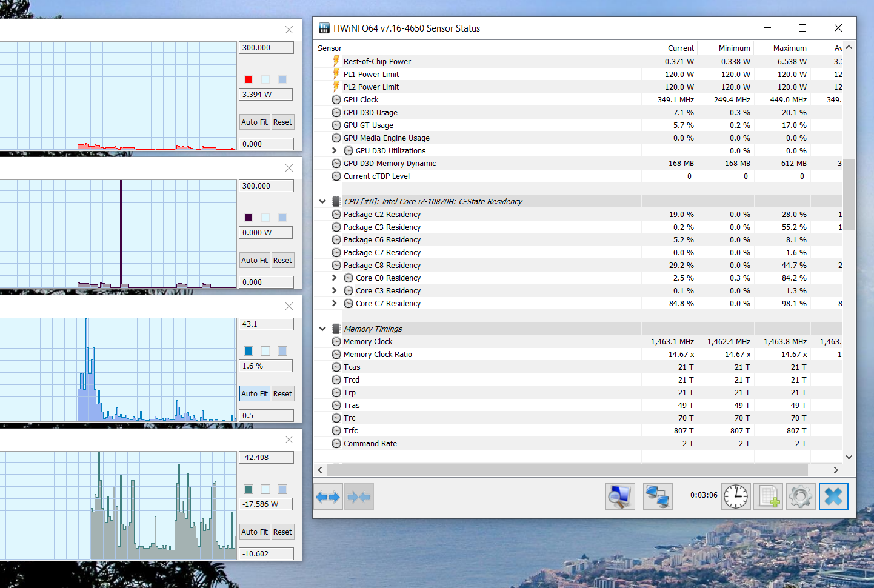Click circle icon beside Package C2 Residency
This screenshot has height=588, width=874.
336,214
